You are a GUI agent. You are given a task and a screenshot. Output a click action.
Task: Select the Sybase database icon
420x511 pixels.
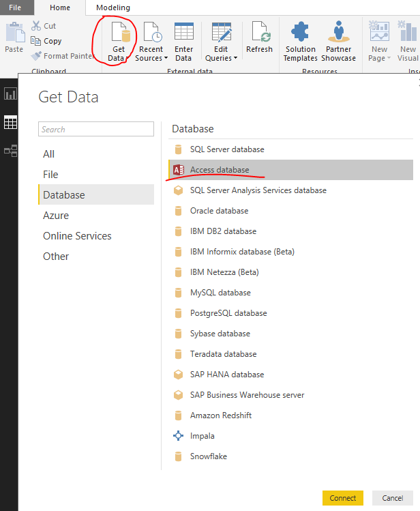pyautogui.click(x=178, y=334)
